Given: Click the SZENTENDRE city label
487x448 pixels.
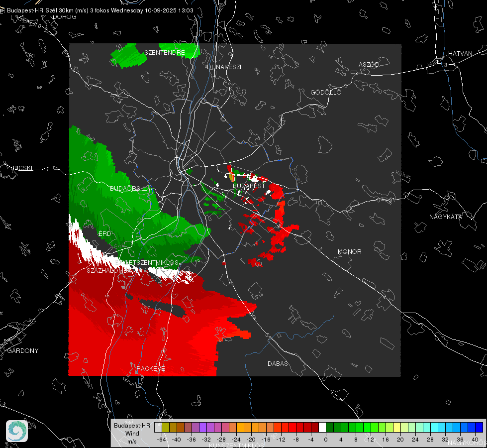Looking at the screenshot, I should coord(165,53).
